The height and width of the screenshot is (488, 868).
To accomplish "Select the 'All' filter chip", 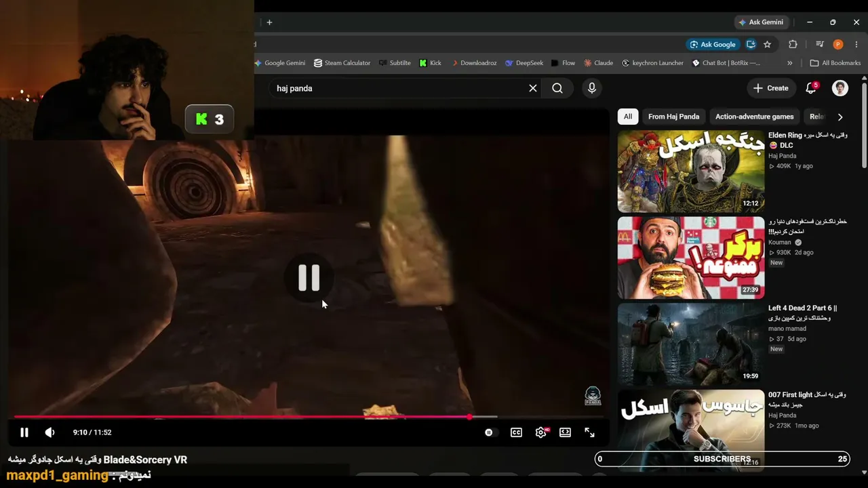I will tap(628, 117).
